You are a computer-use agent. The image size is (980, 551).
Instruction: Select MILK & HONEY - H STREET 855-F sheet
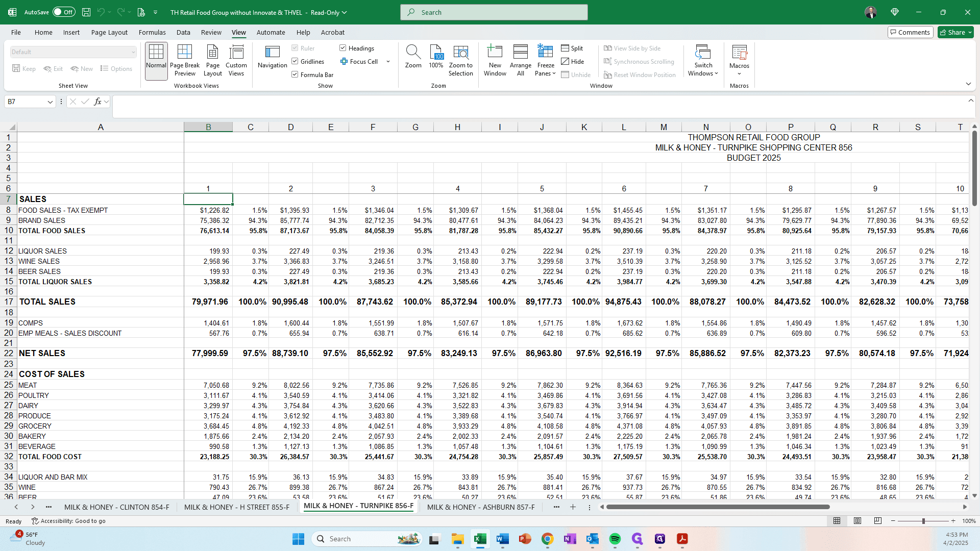237,507
